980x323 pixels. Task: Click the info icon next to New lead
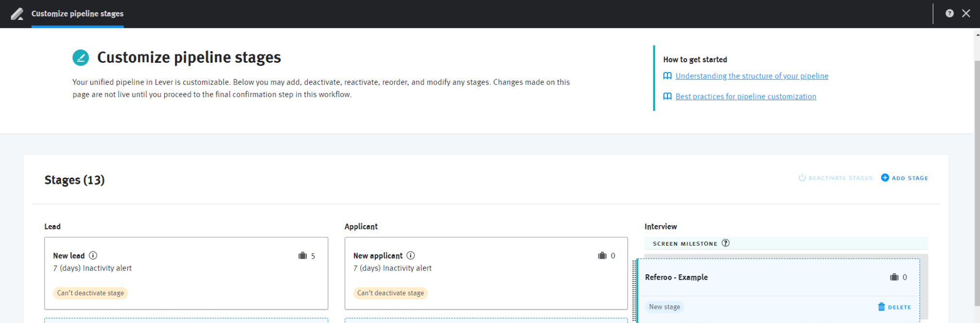[x=93, y=255]
